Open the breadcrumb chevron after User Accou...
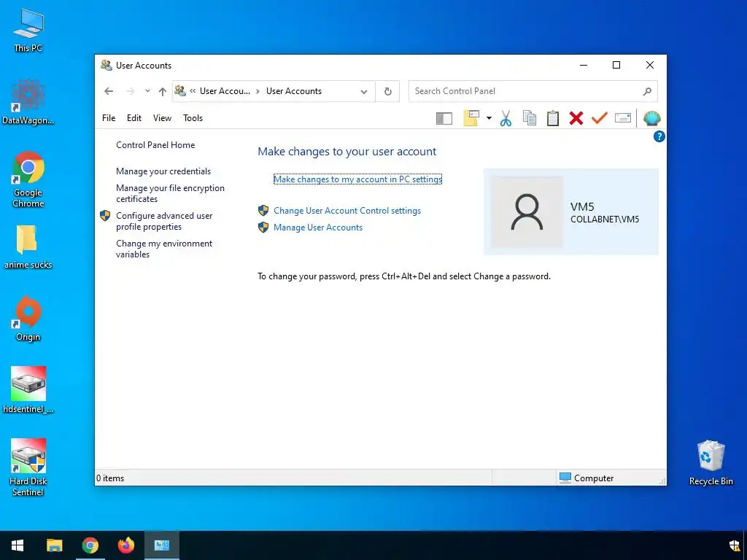The image size is (747, 560). coord(258,91)
